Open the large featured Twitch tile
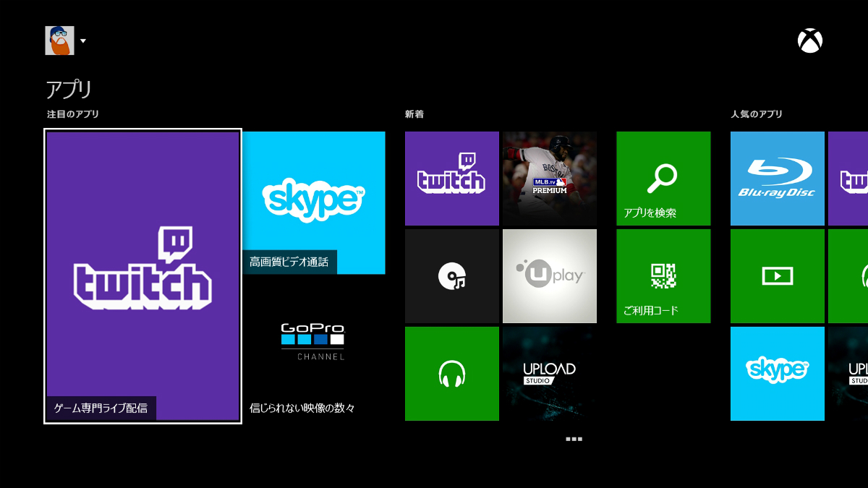 click(x=142, y=276)
